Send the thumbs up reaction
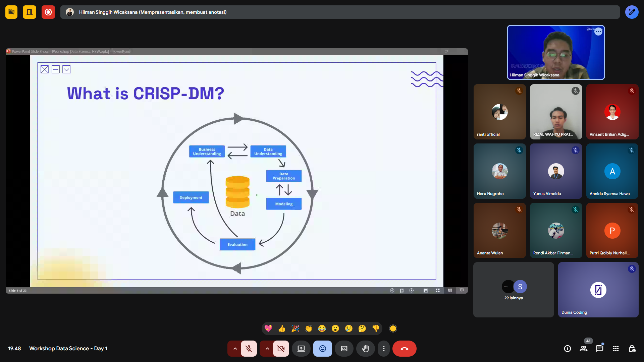Screen dimensions: 644x362 [282, 328]
